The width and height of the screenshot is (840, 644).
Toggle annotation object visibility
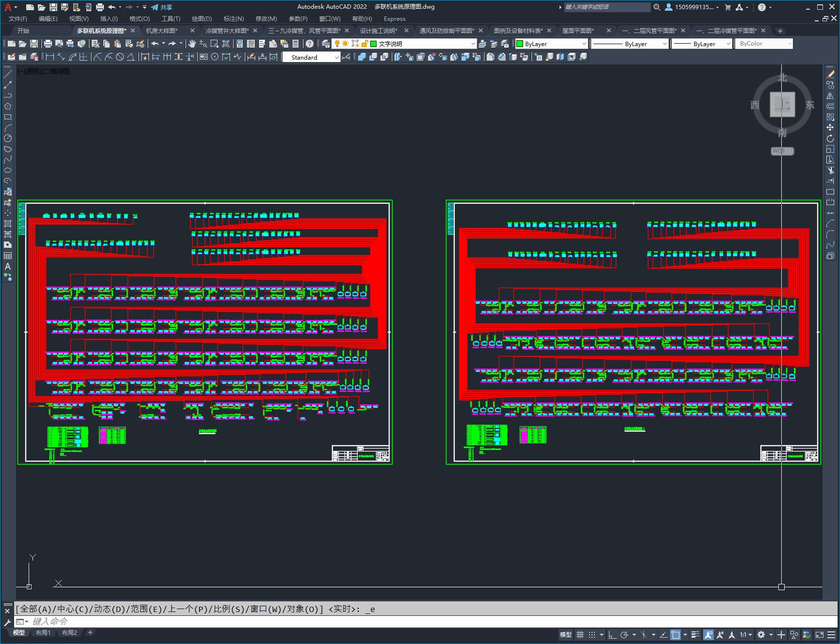(708, 634)
